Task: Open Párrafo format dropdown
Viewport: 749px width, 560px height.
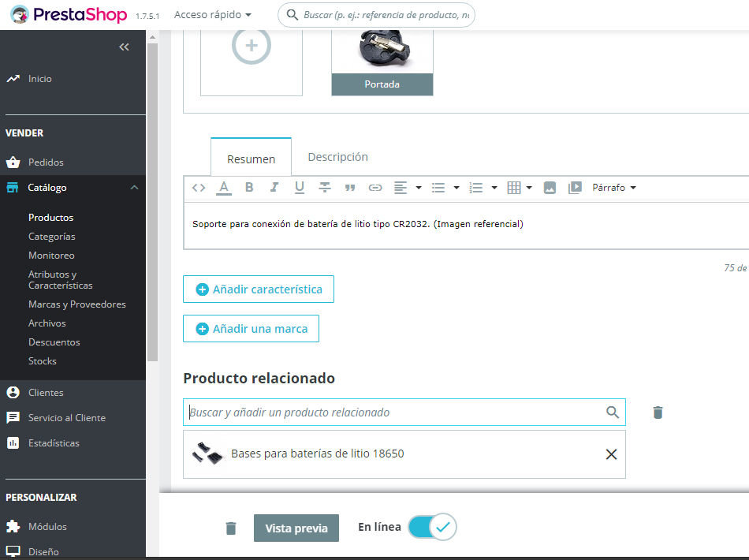Action: click(x=614, y=188)
